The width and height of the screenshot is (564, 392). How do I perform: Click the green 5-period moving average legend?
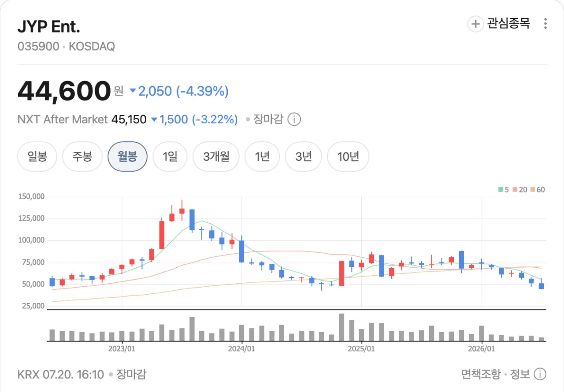point(504,190)
